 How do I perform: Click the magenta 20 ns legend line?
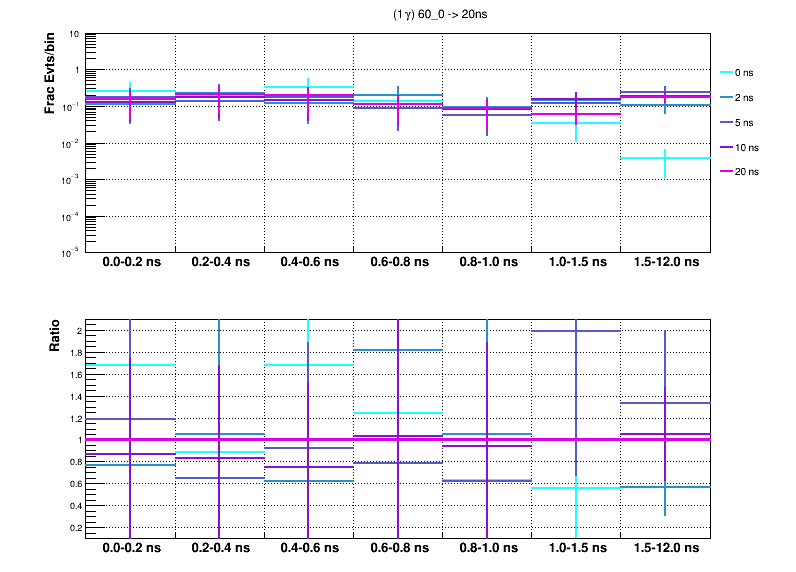(x=727, y=171)
